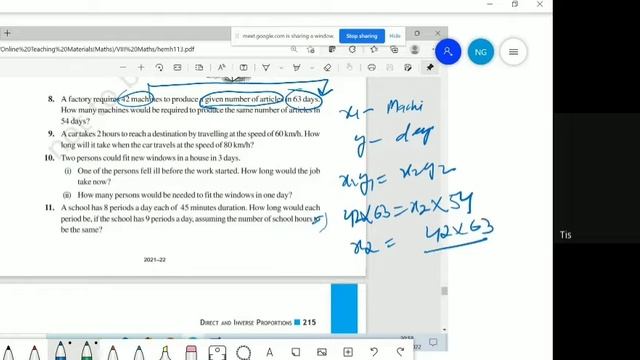The width and height of the screenshot is (640, 360).
Task: Click the magnifier zoom icon in address bar
Action: (294, 49)
